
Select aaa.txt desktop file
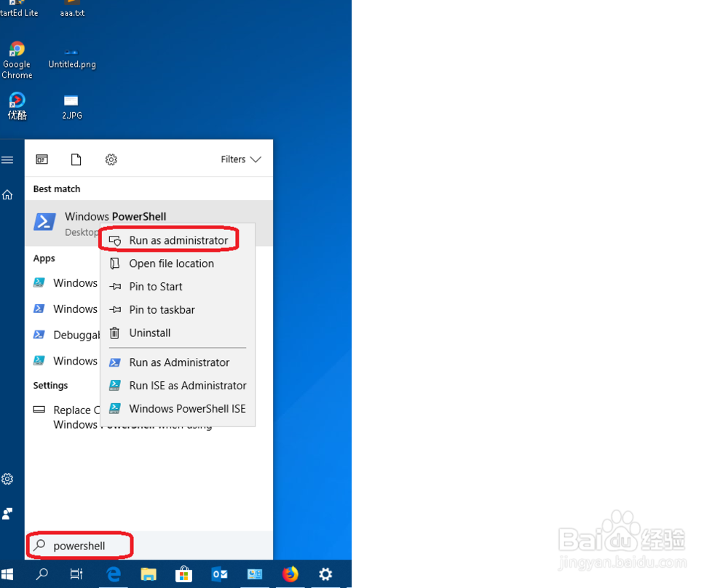click(72, 9)
